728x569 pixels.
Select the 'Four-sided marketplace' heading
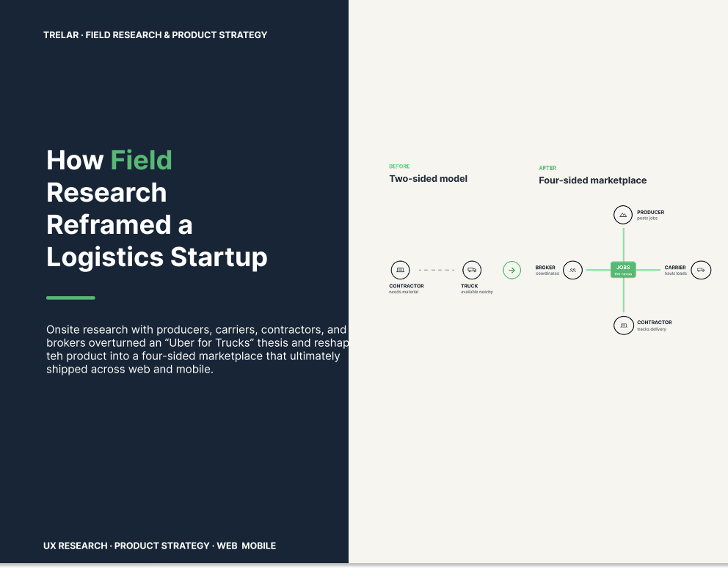(x=592, y=180)
